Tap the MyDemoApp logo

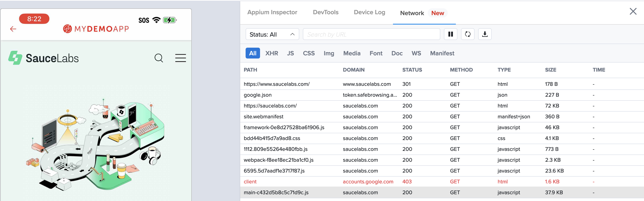click(96, 29)
